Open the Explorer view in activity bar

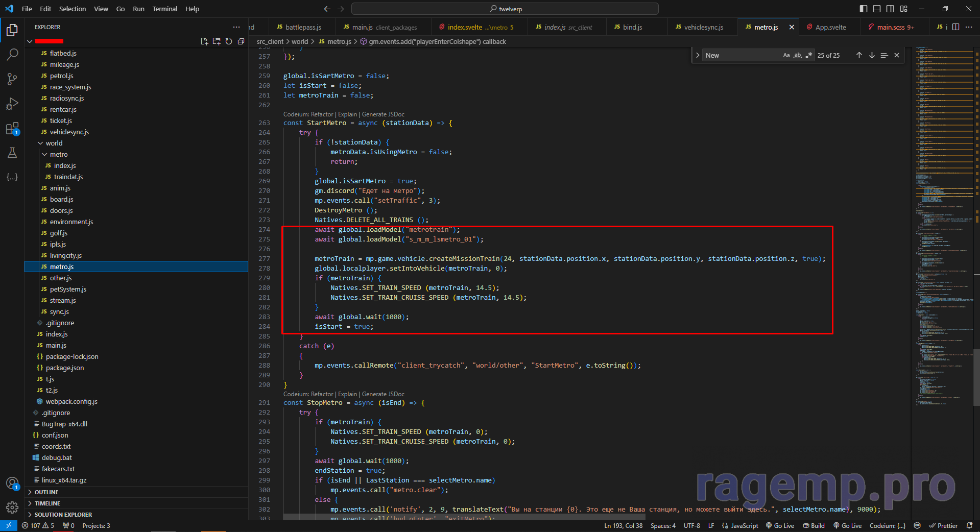pos(12,30)
